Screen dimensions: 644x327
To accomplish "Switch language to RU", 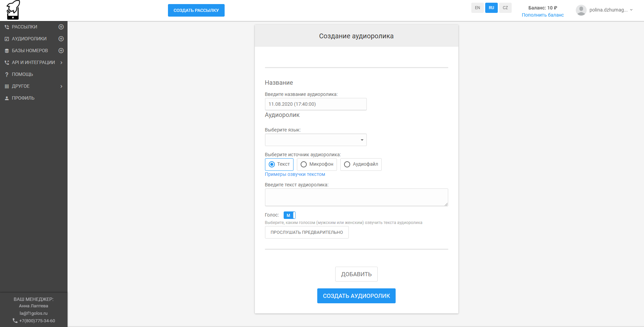I will [491, 8].
